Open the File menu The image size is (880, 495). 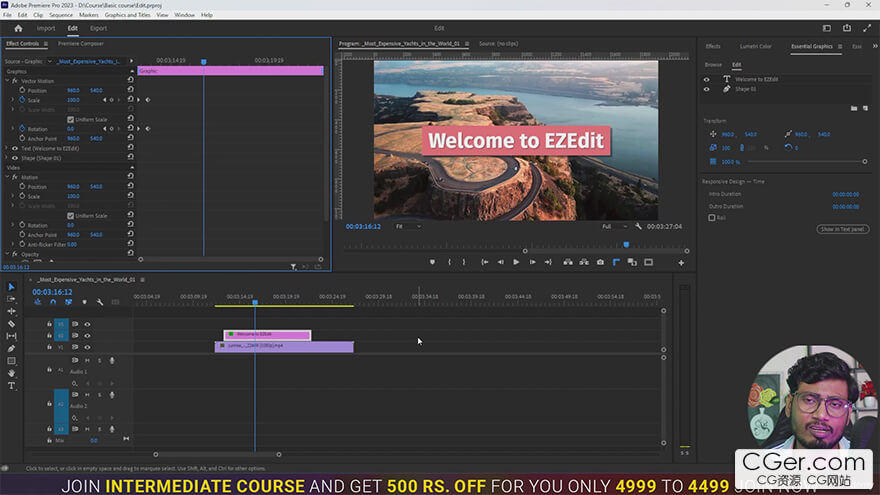point(7,15)
